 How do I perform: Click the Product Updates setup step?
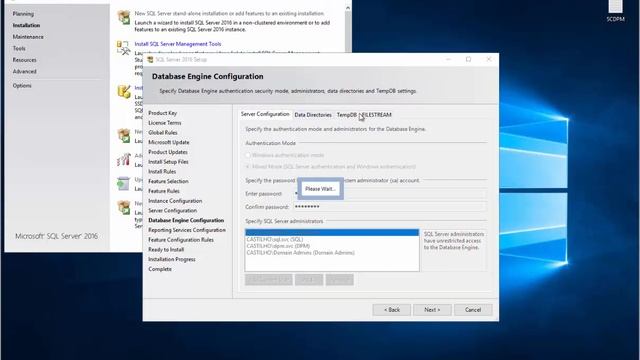click(168, 152)
